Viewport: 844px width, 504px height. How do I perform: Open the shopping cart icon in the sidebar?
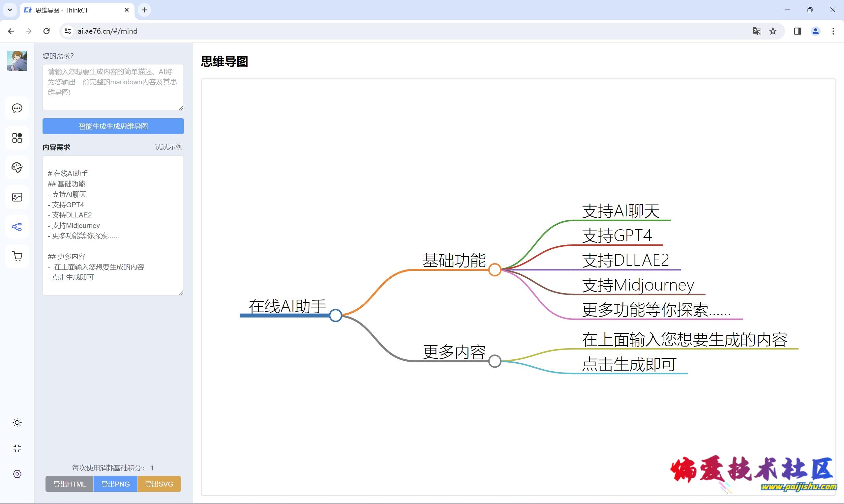click(17, 256)
